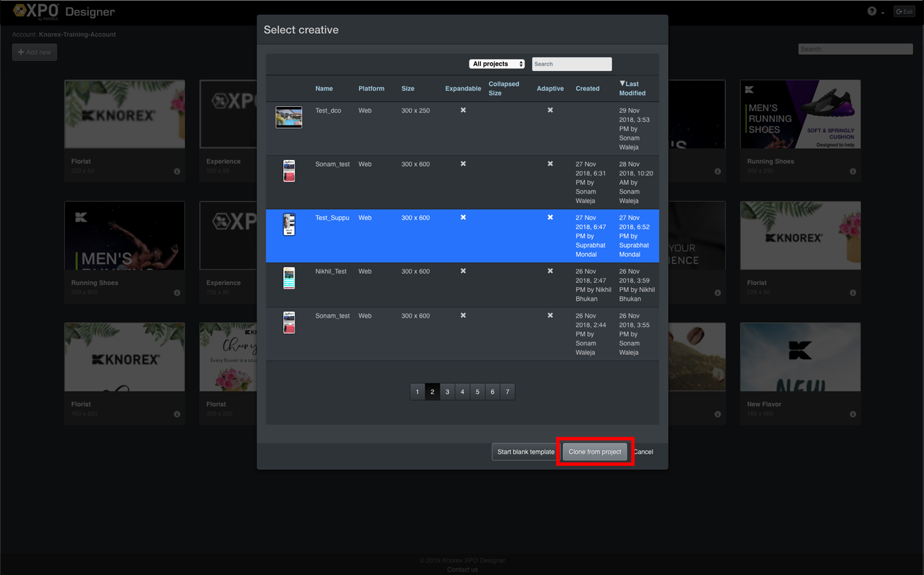Click Start blank template button
The width and height of the screenshot is (924, 575).
525,452
